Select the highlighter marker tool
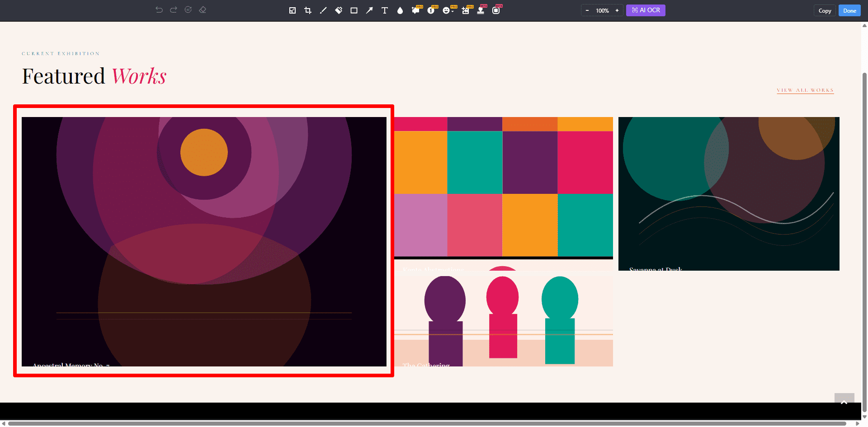The image size is (868, 427). [x=339, y=10]
